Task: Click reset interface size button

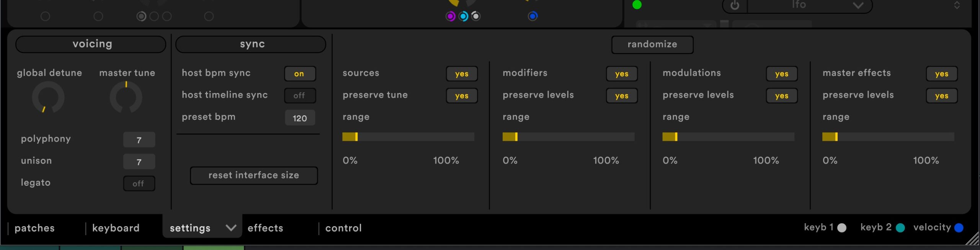Action: pyautogui.click(x=253, y=175)
